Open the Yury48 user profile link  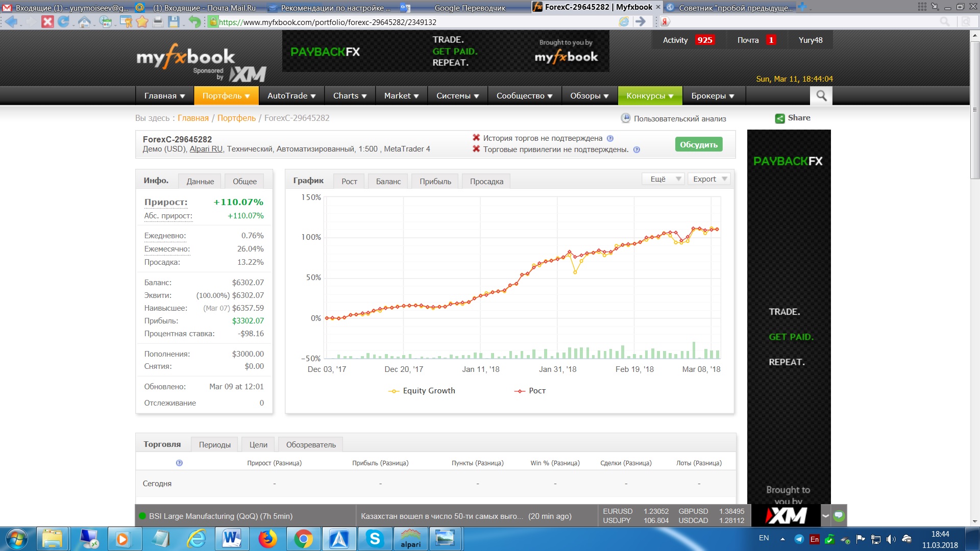[x=811, y=40]
